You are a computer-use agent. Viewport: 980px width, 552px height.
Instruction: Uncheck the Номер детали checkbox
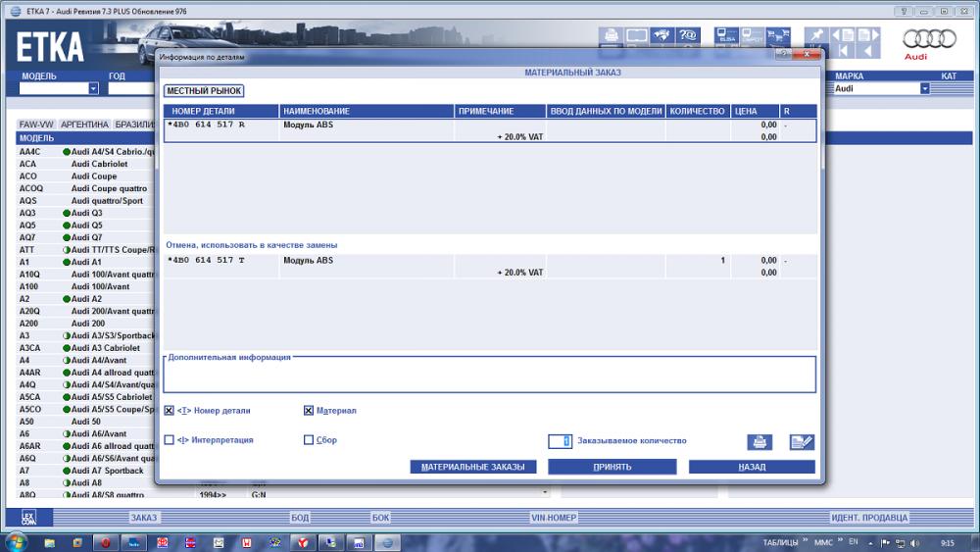click(x=170, y=411)
